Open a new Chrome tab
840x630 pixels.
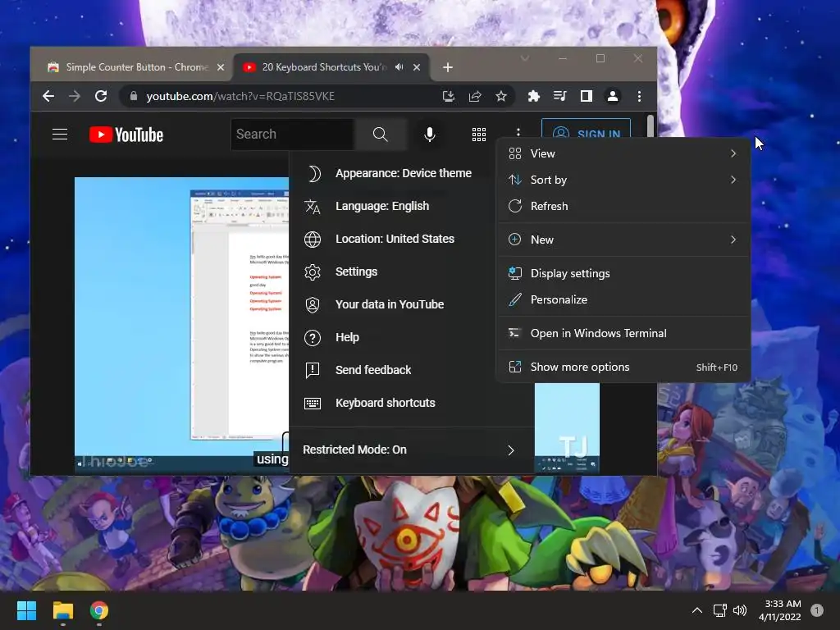pyautogui.click(x=448, y=67)
